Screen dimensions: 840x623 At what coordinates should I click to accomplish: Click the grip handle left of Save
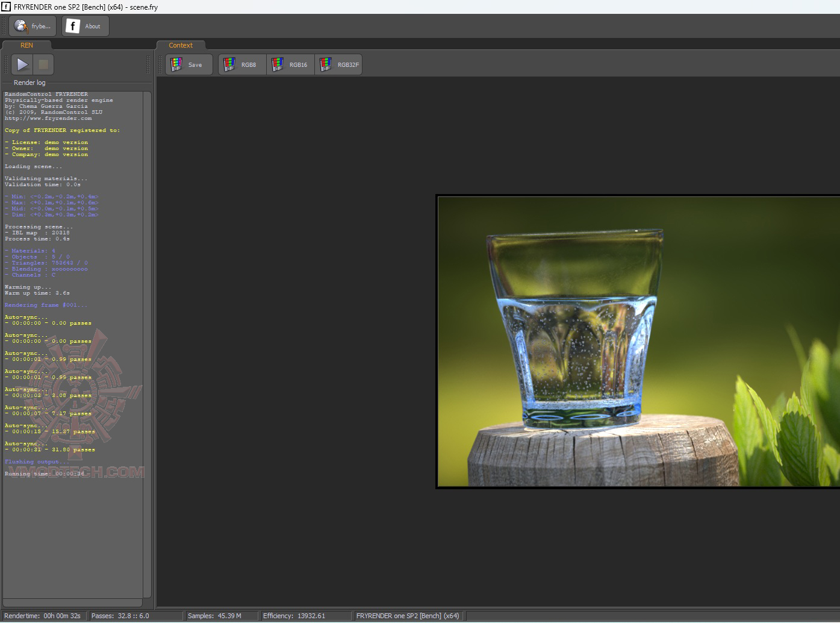pos(161,64)
